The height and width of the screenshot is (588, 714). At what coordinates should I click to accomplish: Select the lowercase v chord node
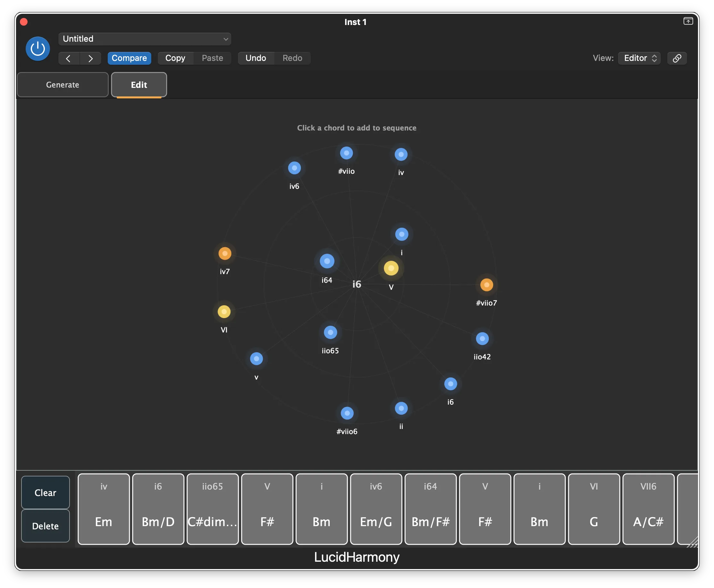256,359
